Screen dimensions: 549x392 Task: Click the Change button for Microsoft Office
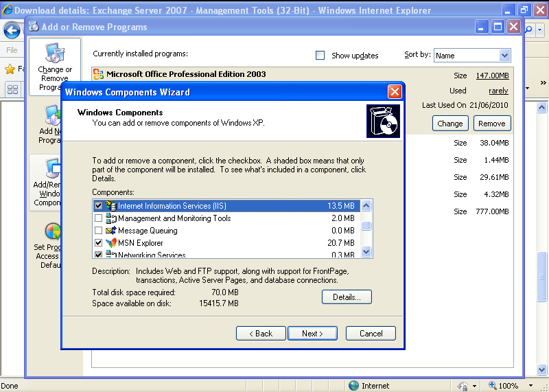450,124
